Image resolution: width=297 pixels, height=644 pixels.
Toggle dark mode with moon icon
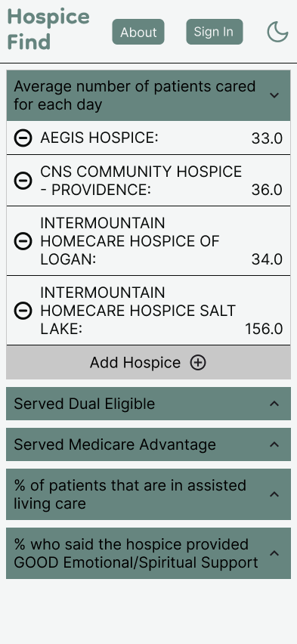277,32
